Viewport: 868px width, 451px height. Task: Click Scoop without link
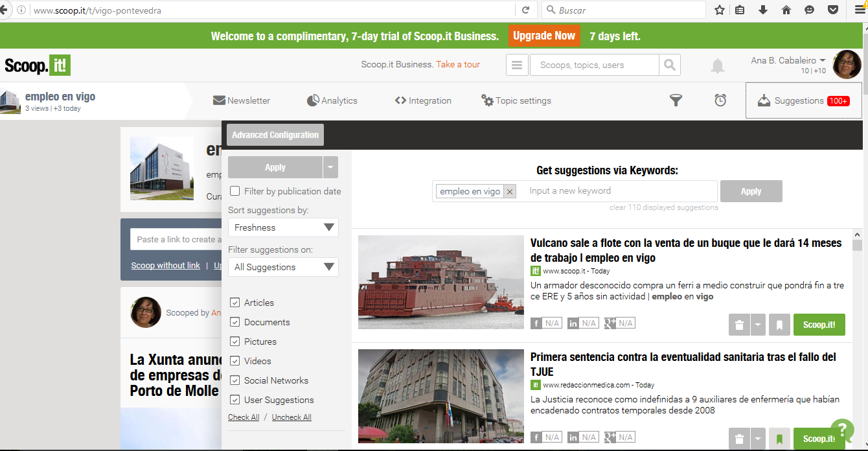(165, 265)
